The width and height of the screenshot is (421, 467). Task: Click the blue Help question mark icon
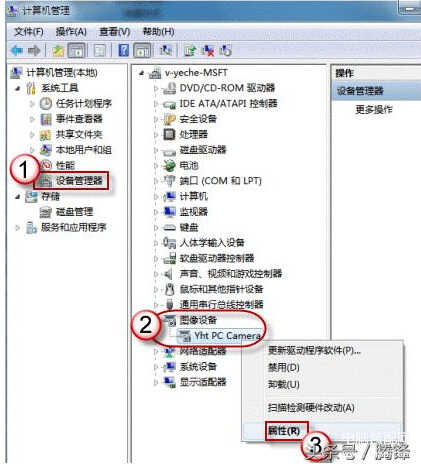(124, 50)
